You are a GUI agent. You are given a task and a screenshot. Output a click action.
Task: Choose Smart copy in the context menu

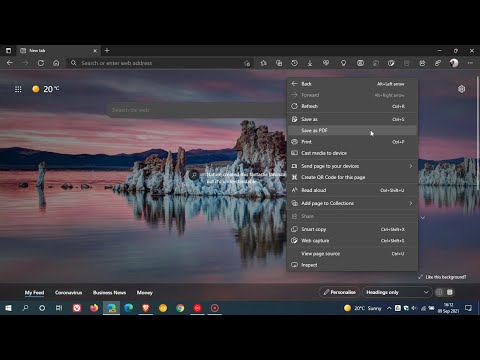(x=352, y=229)
